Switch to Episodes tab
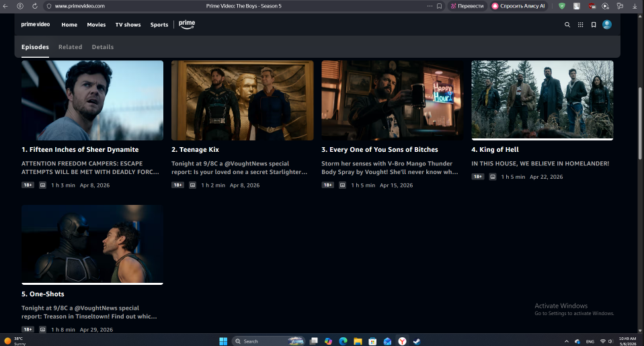This screenshot has height=346, width=644. tap(35, 47)
